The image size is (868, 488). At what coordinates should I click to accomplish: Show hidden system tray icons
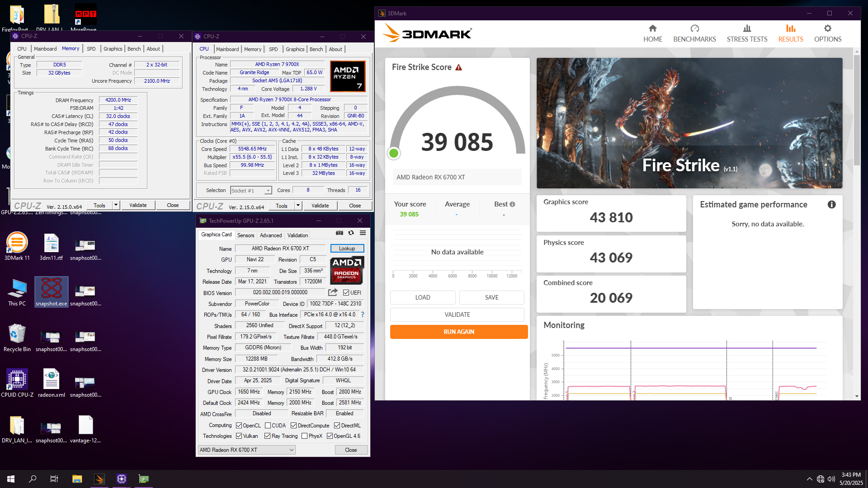coord(809,479)
